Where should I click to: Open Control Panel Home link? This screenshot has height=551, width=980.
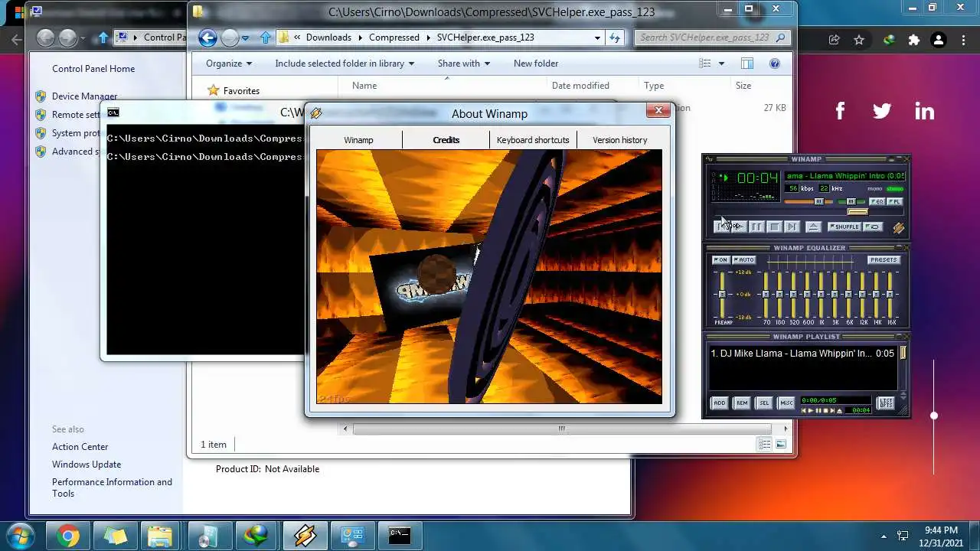93,69
